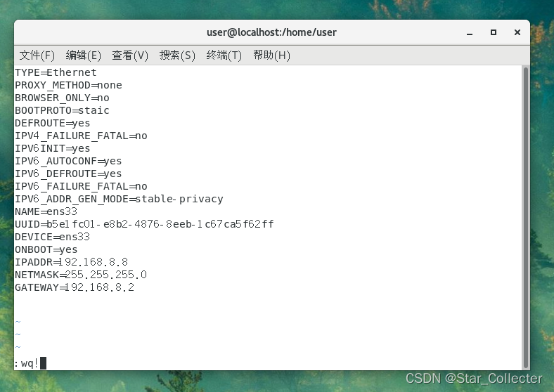Click the window title user@localhost:/home/user
This screenshot has height=392, width=554.
point(271,32)
